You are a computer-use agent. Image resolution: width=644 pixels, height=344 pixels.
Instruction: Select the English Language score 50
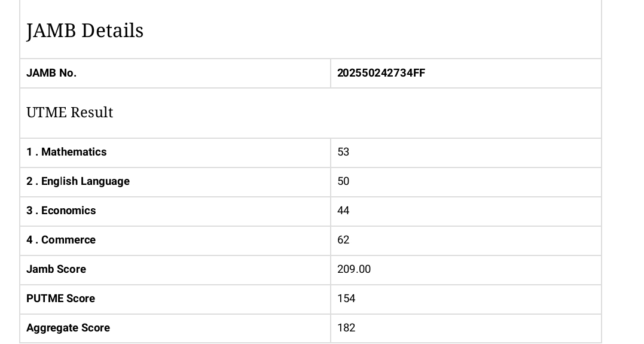pyautogui.click(x=343, y=181)
